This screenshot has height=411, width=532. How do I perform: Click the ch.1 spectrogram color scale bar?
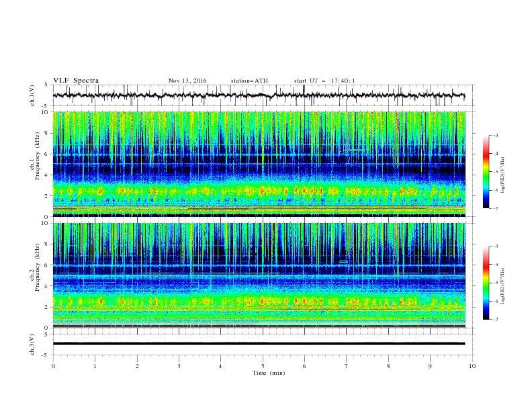[x=486, y=172]
